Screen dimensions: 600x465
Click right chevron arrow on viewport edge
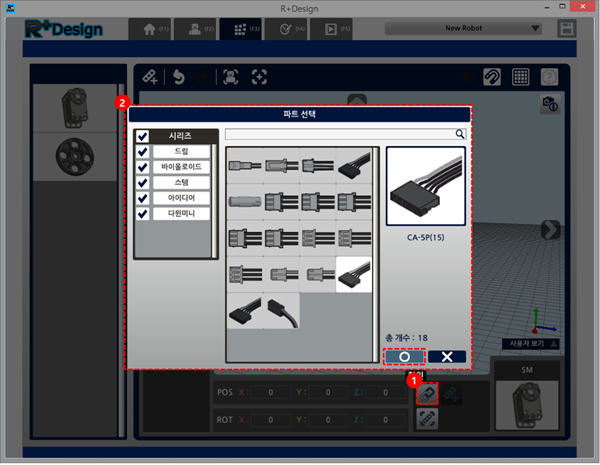click(x=550, y=230)
